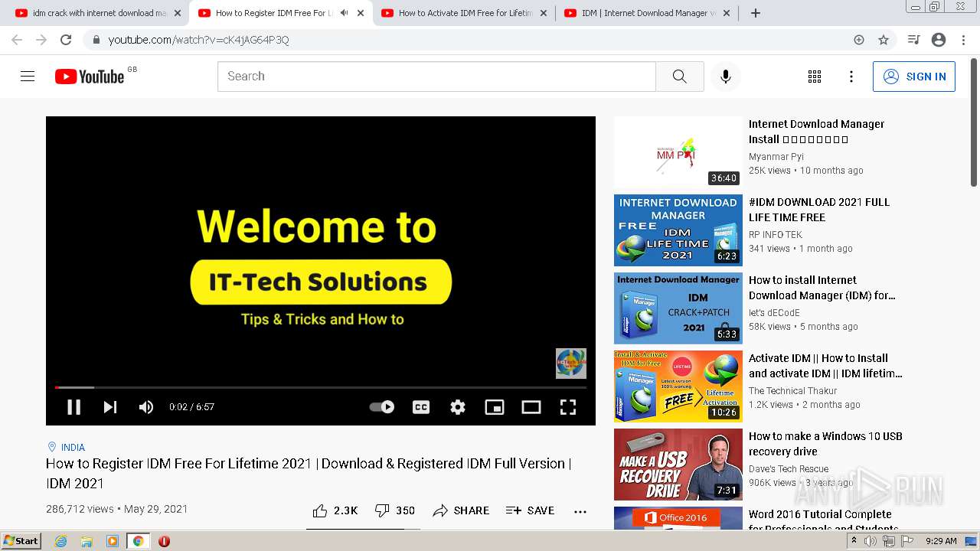This screenshot has height=551, width=980.
Task: Open Chrome profile avatar
Action: pyautogui.click(x=939, y=40)
